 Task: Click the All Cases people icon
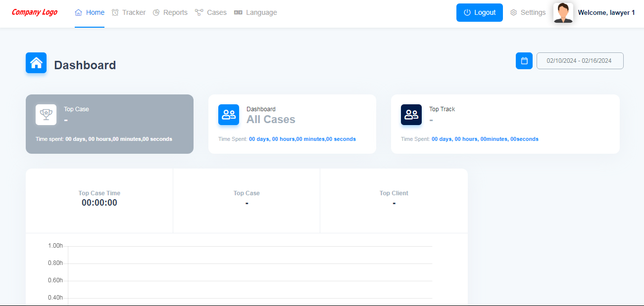[229, 115]
